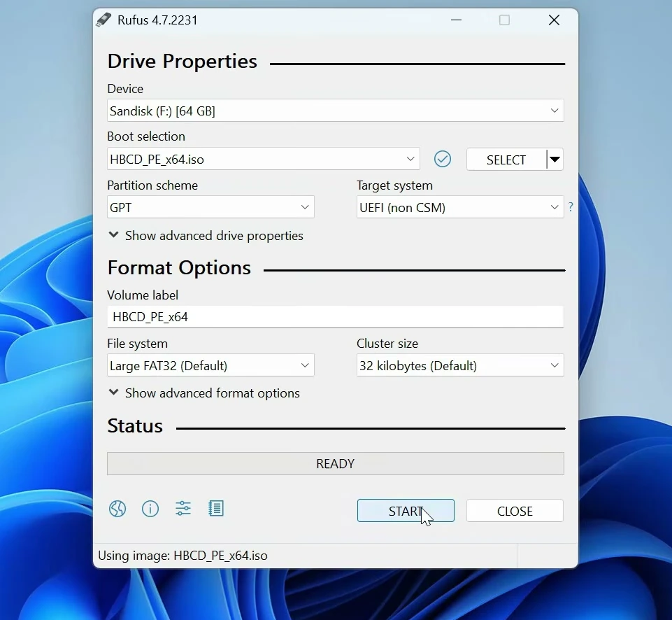The width and height of the screenshot is (672, 620).
Task: Click the 'Cluster size' label
Action: 387,344
